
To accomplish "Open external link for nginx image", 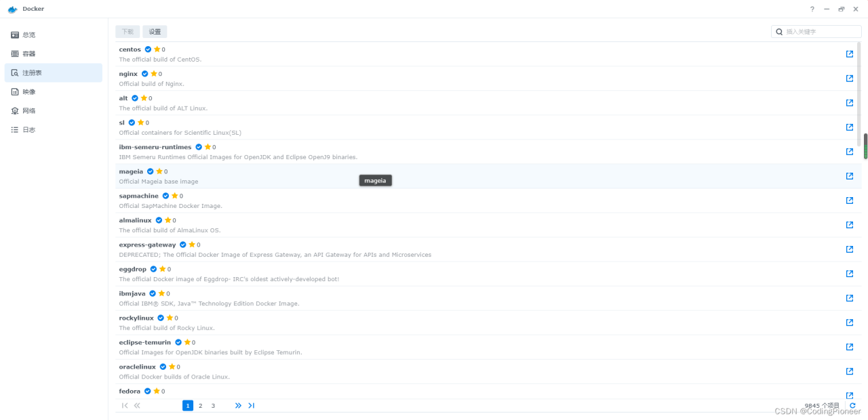I will [850, 79].
